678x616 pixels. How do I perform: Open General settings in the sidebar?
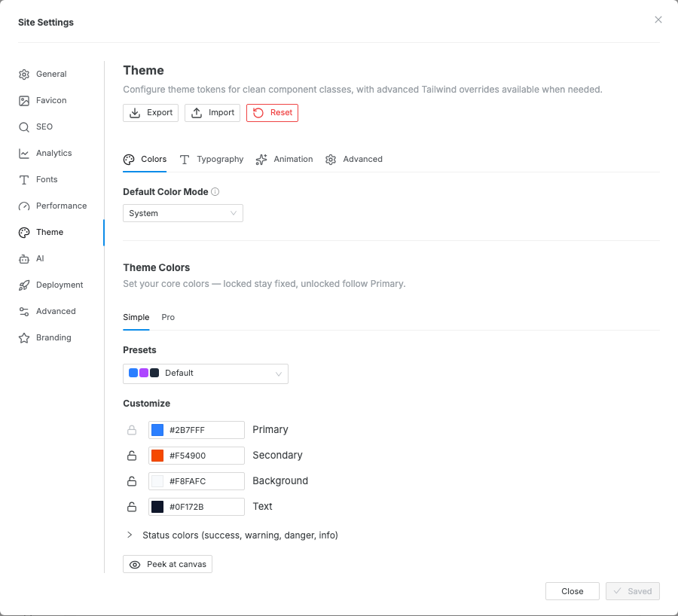coord(43,75)
